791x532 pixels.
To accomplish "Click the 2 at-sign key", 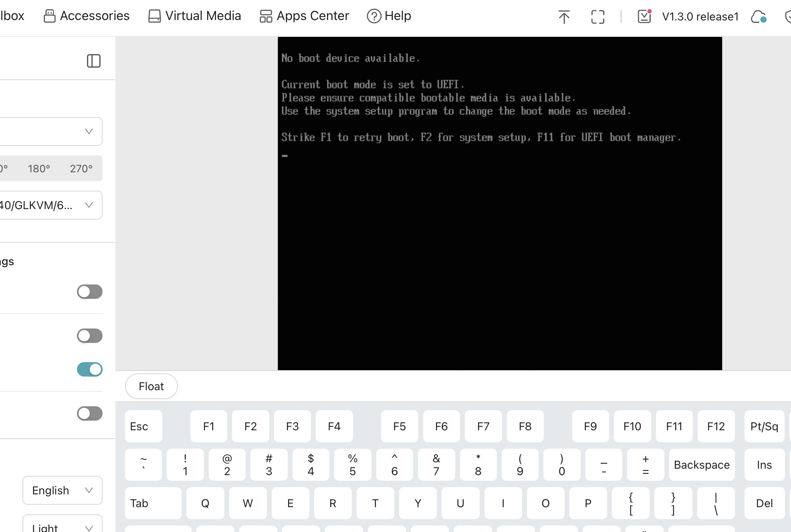I will 227,465.
